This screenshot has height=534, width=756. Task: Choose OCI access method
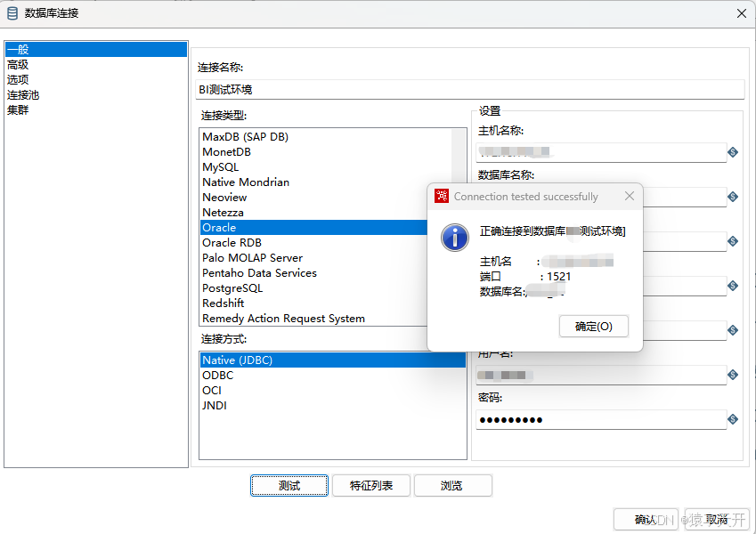(333, 391)
